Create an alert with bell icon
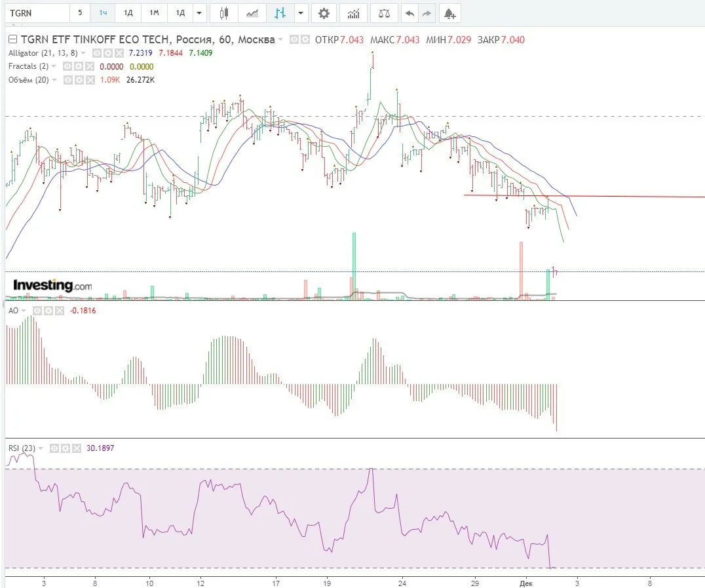This screenshot has width=705, height=588. tap(449, 13)
